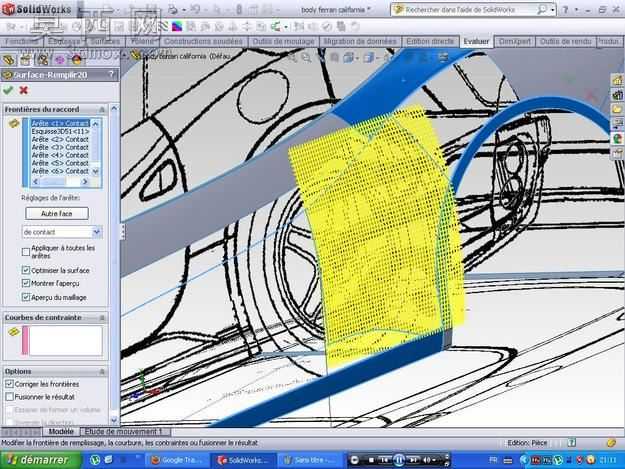
Task: Toggle 'Aperçu du maillage' checkbox
Action: pos(26,297)
